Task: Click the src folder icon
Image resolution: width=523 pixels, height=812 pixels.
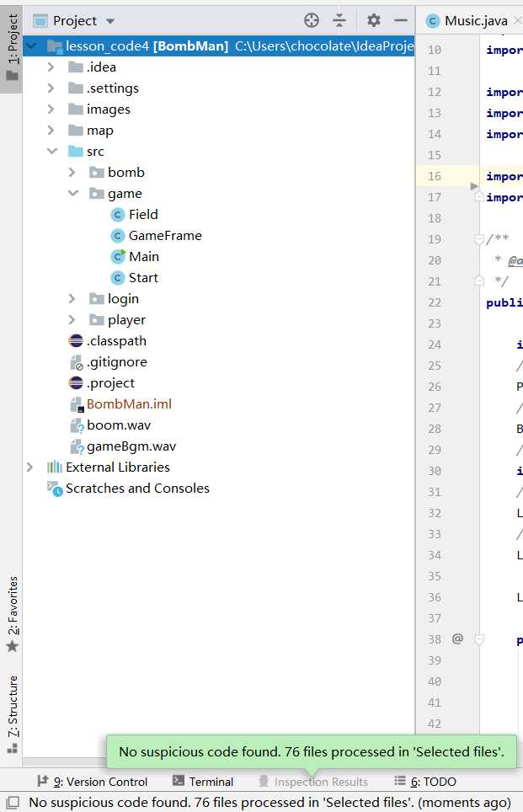Action: click(x=76, y=152)
